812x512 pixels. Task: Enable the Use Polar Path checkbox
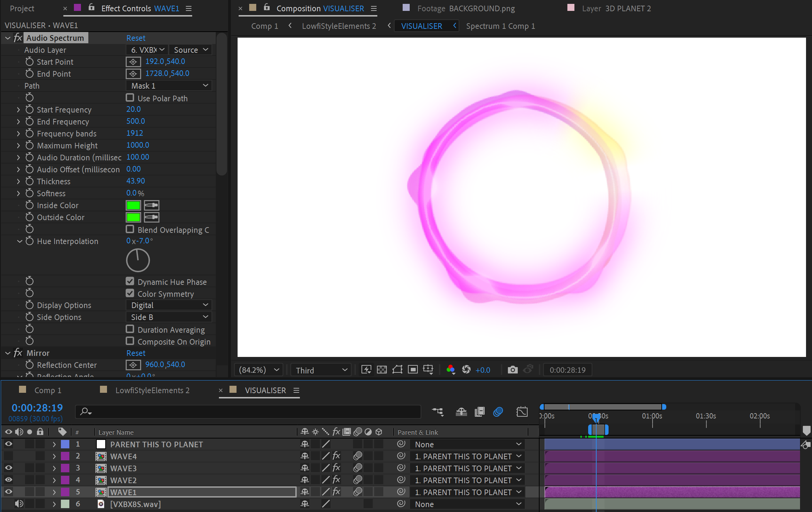point(130,97)
